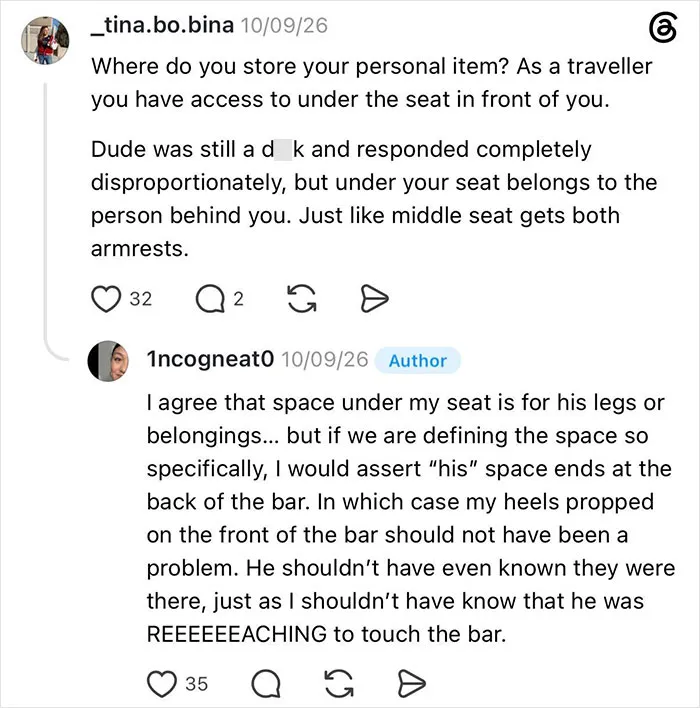
Task: Open _tina.bo.bina's profile picture
Action: click(x=45, y=41)
